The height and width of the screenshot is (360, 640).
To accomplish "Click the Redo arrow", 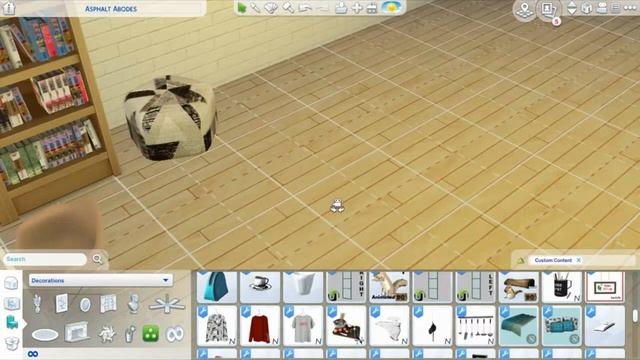I will click(x=322, y=8).
